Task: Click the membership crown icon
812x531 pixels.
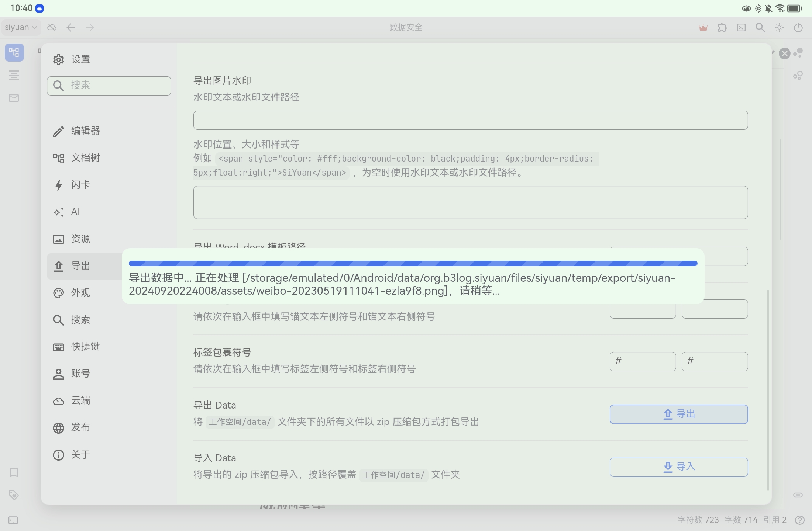Action: click(x=703, y=27)
